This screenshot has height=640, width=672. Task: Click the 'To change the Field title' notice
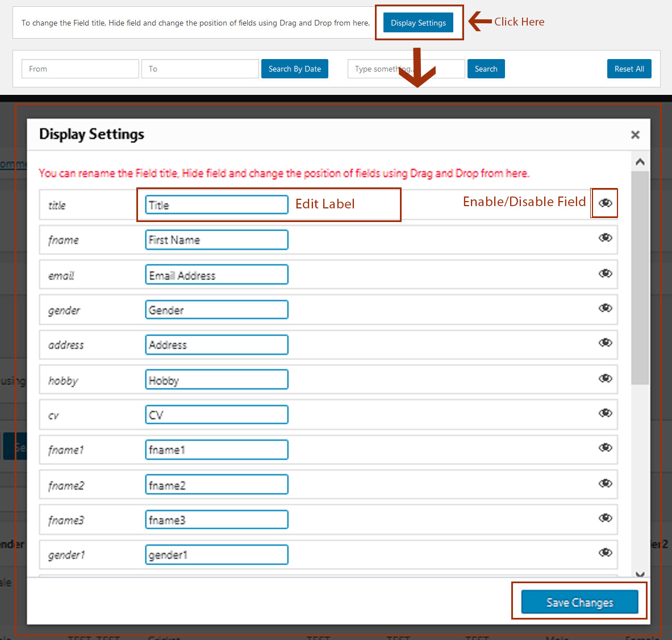point(195,23)
